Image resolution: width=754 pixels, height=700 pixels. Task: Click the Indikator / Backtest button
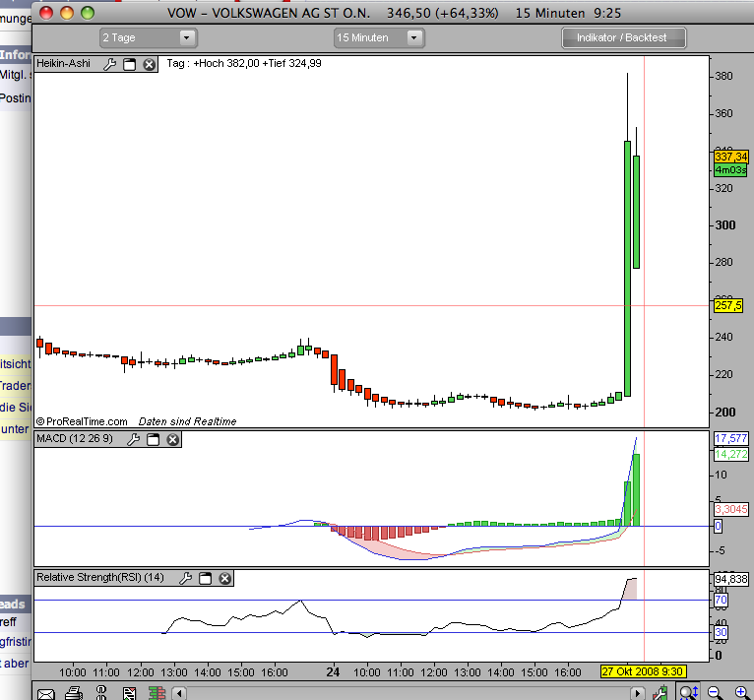coord(624,38)
